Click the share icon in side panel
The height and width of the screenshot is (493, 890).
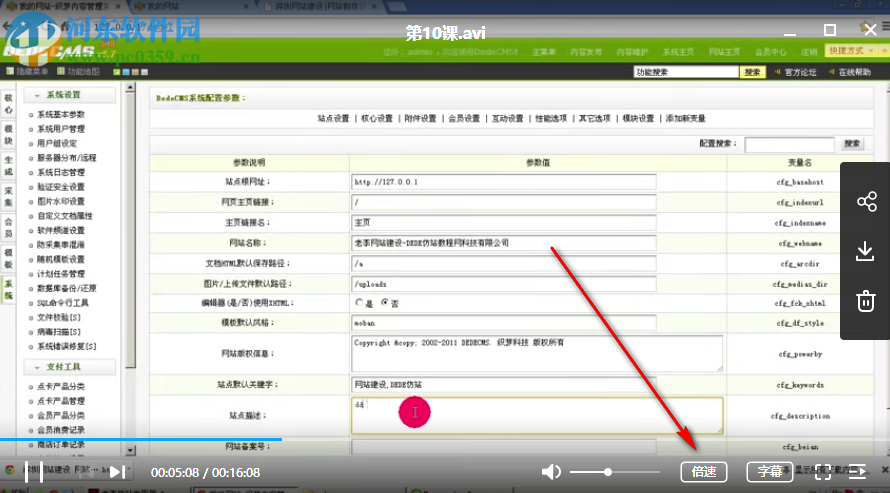pyautogui.click(x=866, y=201)
